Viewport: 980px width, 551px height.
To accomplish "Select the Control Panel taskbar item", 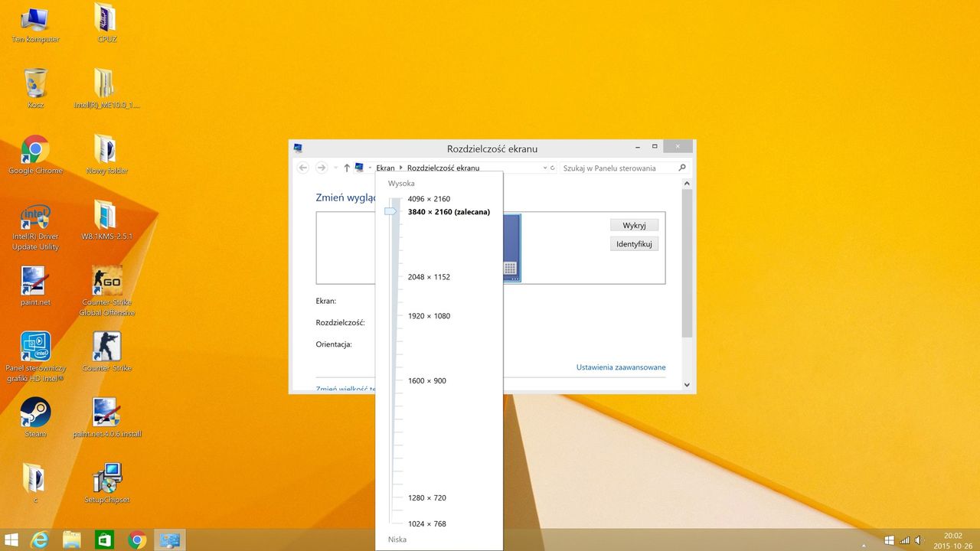I will [170, 540].
